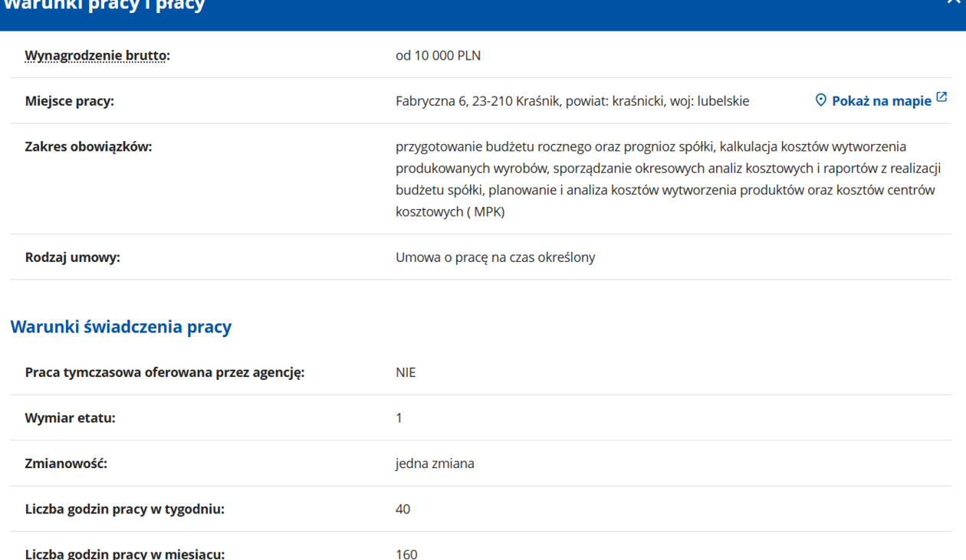Image resolution: width=966 pixels, height=560 pixels.
Task: Click the NIE value for temporary work
Action: pyautogui.click(x=406, y=373)
